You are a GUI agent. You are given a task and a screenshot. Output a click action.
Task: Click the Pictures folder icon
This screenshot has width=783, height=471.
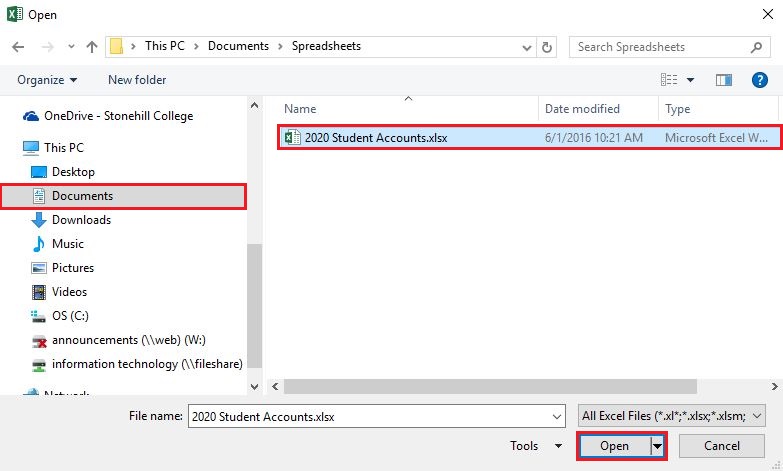[38, 268]
